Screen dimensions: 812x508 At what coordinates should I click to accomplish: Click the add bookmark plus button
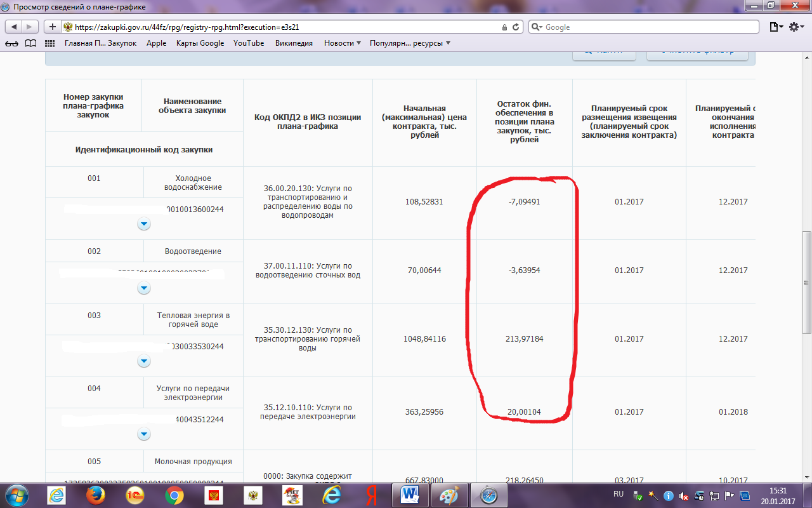[52, 27]
